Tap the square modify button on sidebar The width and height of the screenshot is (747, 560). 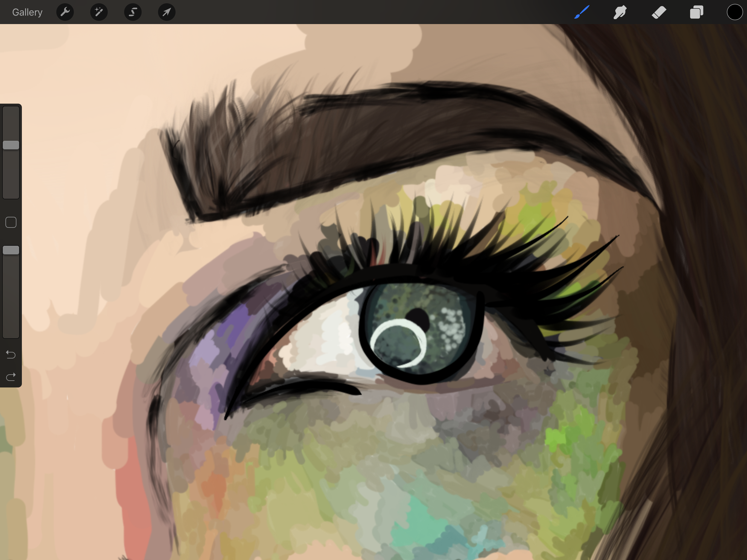coord(11,222)
